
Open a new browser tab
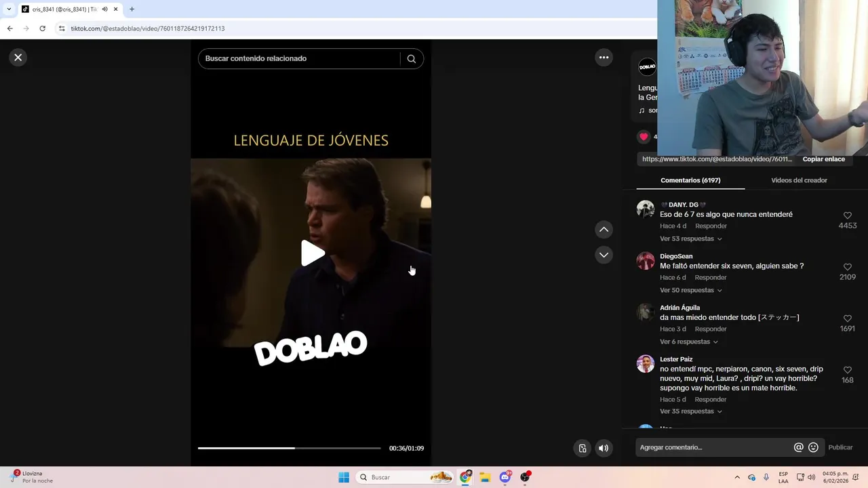point(132,9)
